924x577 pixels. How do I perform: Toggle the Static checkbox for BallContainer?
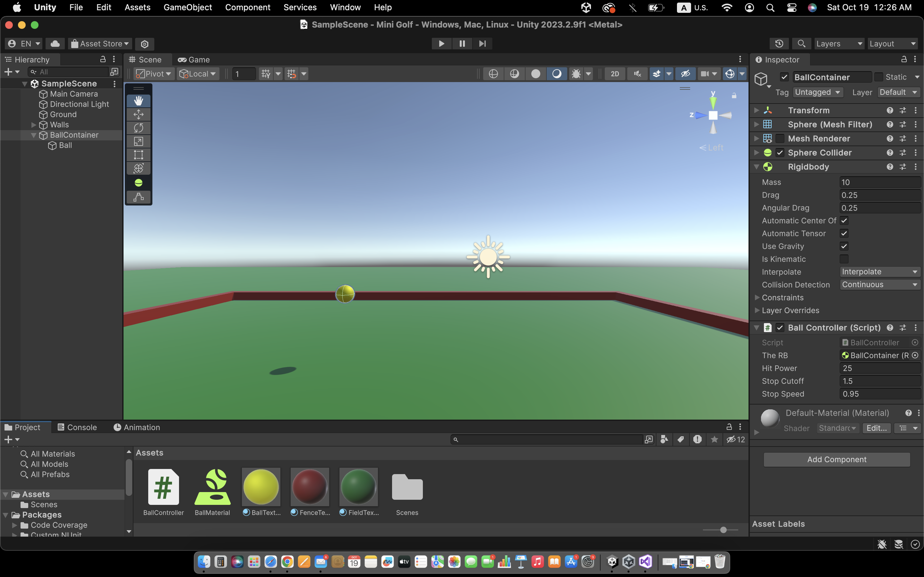click(x=878, y=77)
